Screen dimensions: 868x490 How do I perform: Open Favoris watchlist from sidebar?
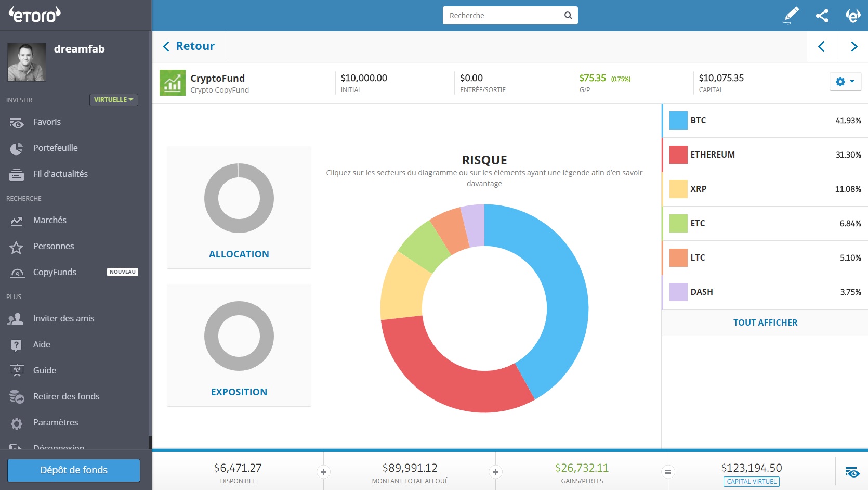point(47,122)
